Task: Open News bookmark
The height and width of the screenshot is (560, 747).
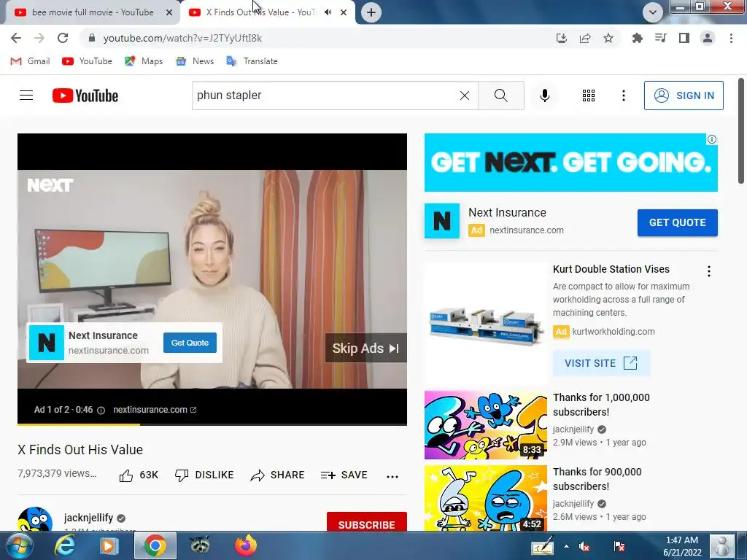Action: click(195, 61)
